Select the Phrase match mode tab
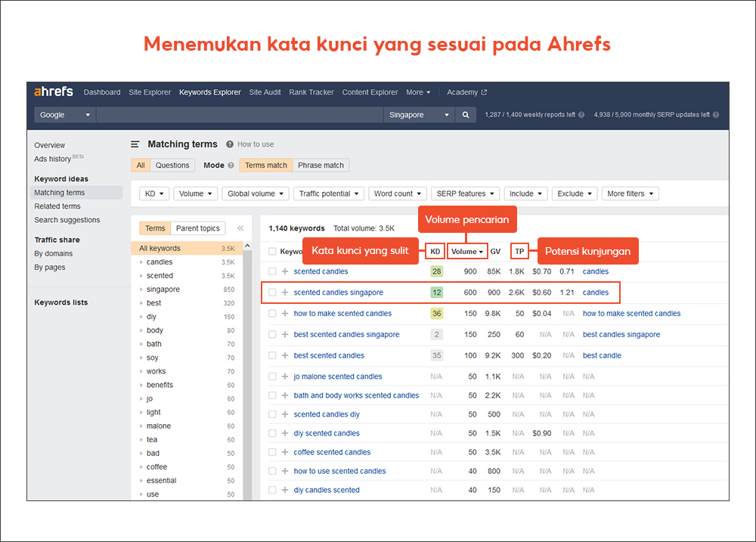Image resolution: width=756 pixels, height=542 pixels. coord(321,166)
